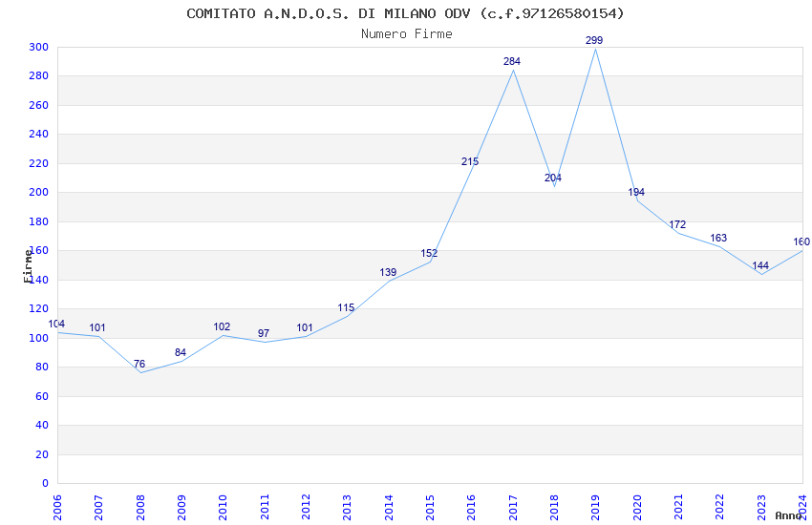Select the data value 144 for 2023
This screenshot has height=525, width=812.
(x=760, y=265)
